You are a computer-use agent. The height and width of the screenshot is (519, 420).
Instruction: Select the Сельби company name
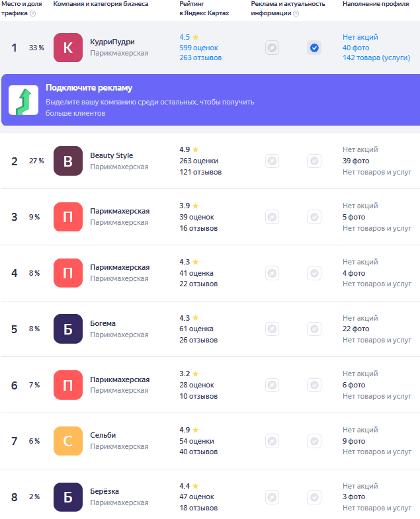[x=103, y=435]
